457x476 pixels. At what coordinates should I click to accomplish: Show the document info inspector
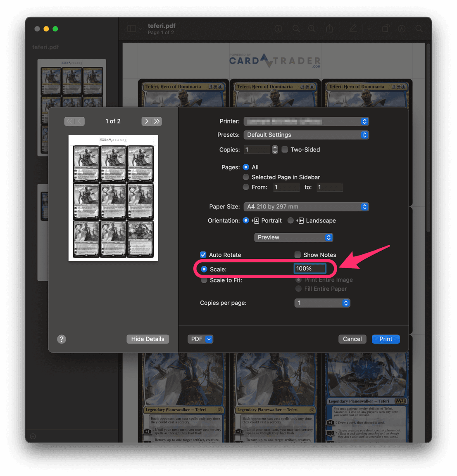point(278,28)
